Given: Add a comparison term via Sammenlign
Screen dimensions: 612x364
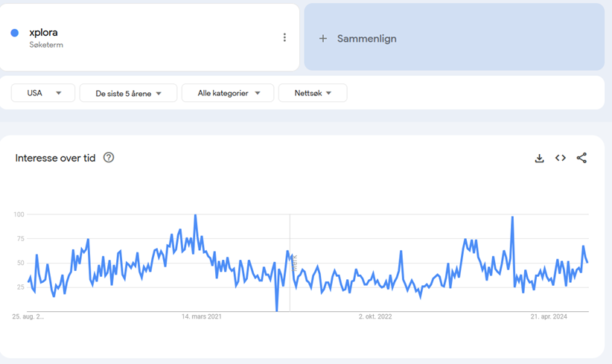Looking at the screenshot, I should 454,37.
